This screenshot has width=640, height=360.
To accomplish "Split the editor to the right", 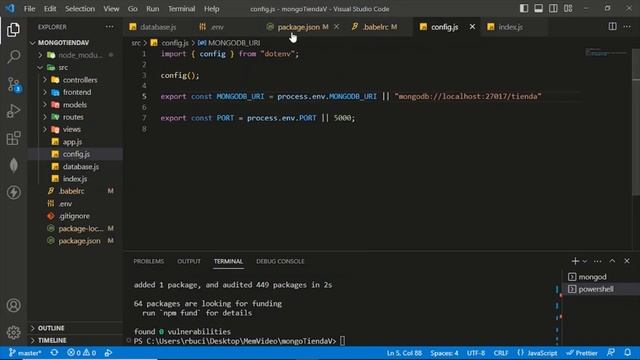I will point(612,27).
